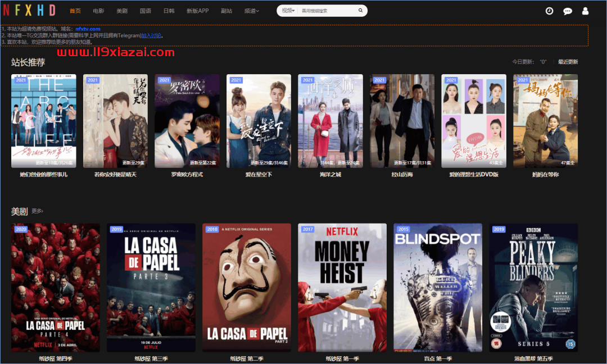Image resolution: width=607 pixels, height=364 pixels.
Task: Open the 新版APP menu item
Action: click(x=197, y=11)
